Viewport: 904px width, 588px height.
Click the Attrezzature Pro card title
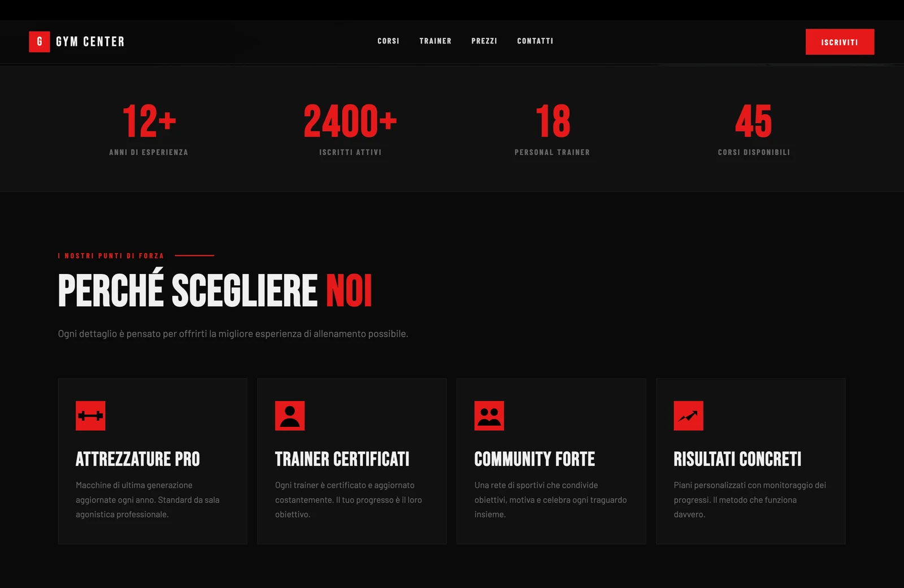tap(138, 459)
